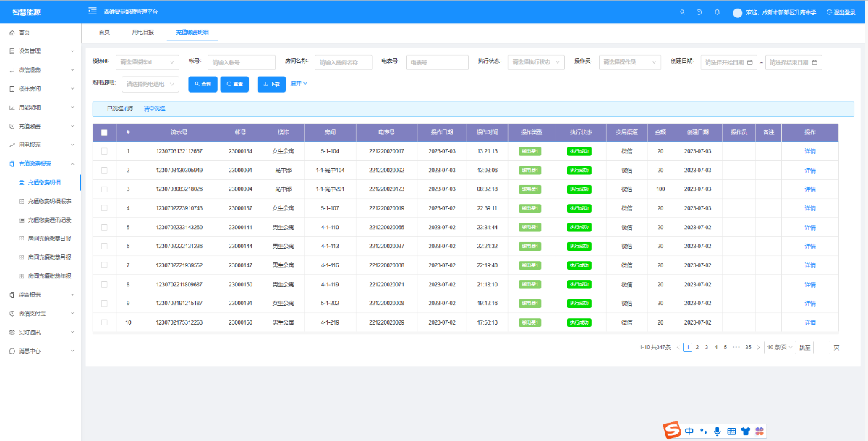Click the 帐号 input field
The height and width of the screenshot is (441, 868).
pyautogui.click(x=241, y=62)
